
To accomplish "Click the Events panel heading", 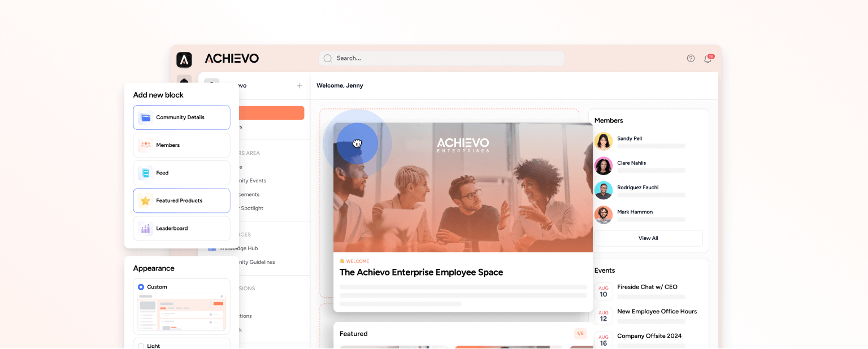I will tap(605, 271).
